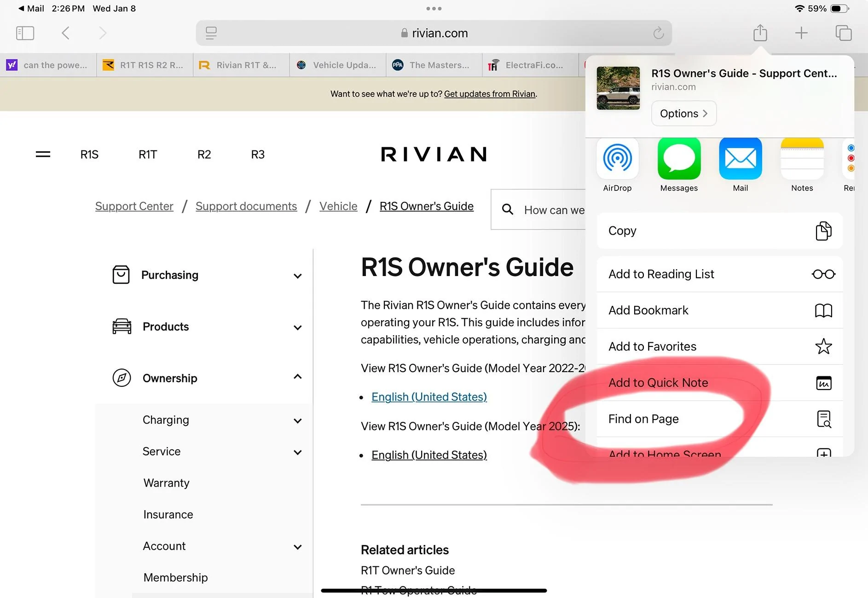Open the page reader menu icon

[211, 33]
